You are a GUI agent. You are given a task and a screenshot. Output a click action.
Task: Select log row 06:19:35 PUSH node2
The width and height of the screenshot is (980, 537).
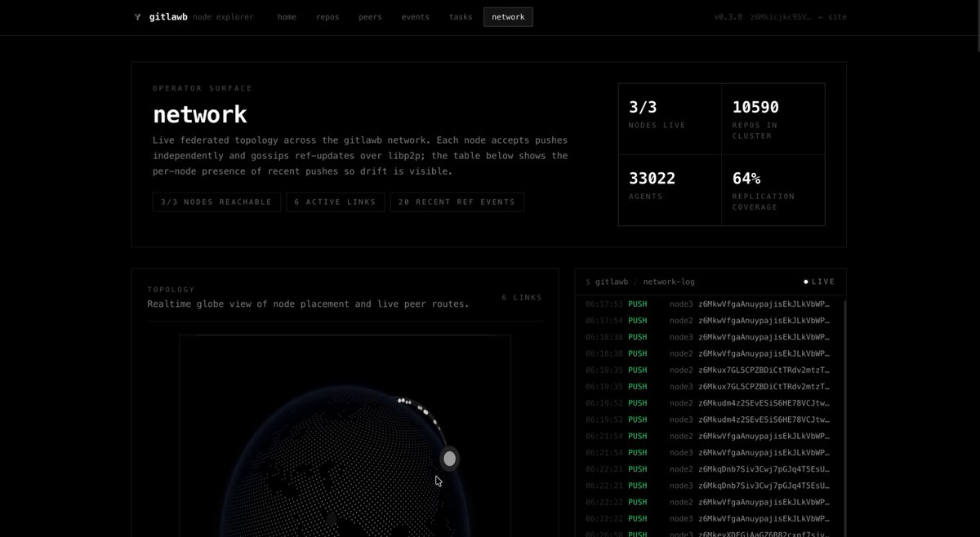(708, 370)
